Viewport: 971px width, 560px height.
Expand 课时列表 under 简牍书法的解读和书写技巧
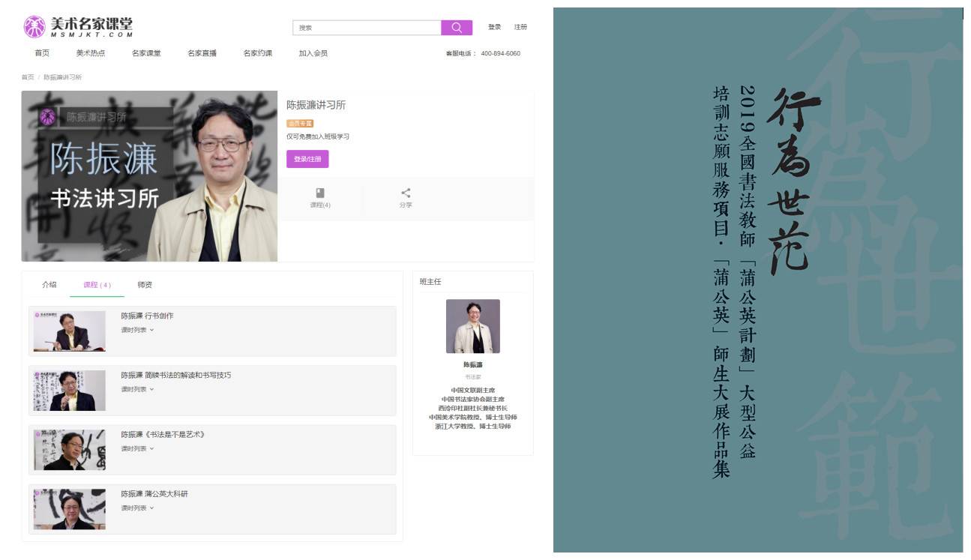[137, 389]
